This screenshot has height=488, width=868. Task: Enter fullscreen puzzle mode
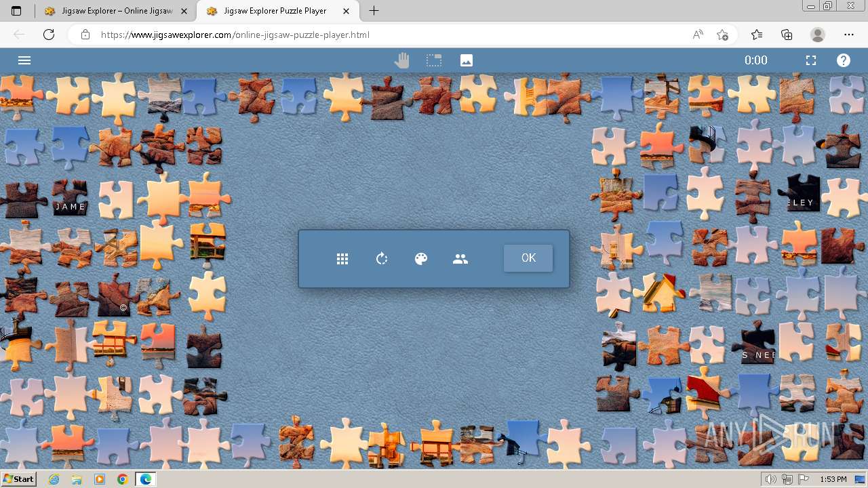811,60
